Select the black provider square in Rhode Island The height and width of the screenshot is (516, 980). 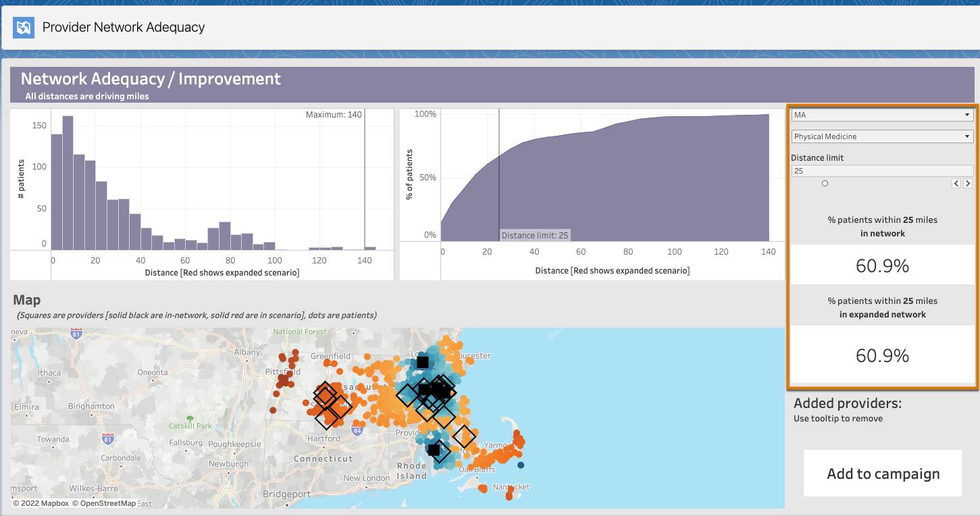(433, 450)
